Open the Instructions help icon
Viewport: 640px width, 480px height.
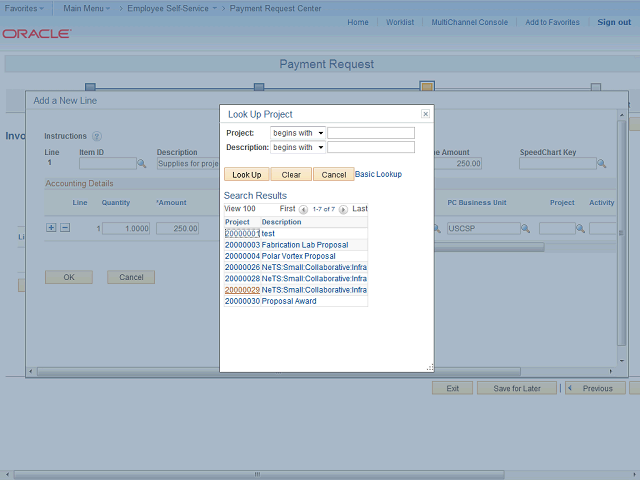tap(97, 136)
